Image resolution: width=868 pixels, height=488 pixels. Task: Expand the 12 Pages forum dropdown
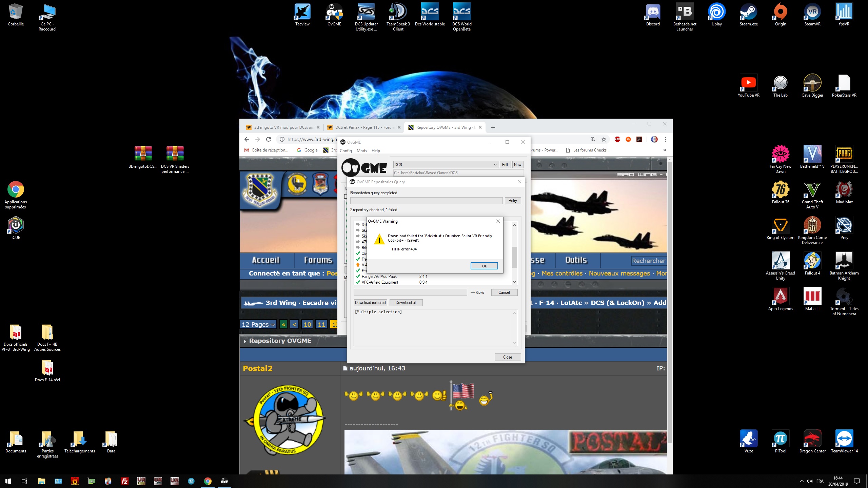258,324
